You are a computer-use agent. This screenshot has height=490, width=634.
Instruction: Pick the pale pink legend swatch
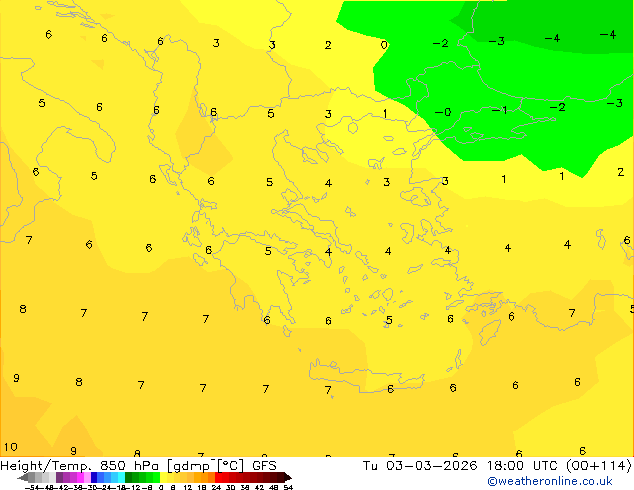tap(87, 478)
